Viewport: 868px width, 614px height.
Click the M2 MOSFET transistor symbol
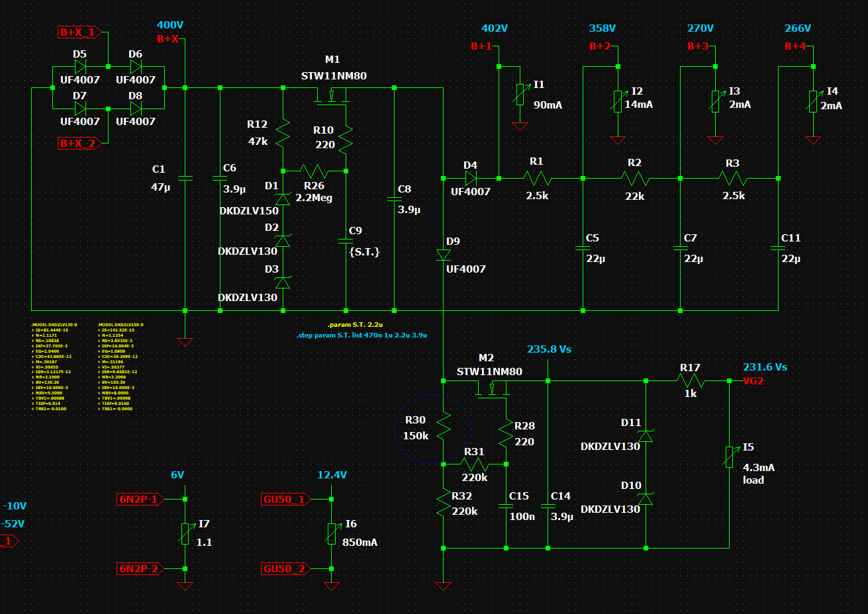click(491, 392)
